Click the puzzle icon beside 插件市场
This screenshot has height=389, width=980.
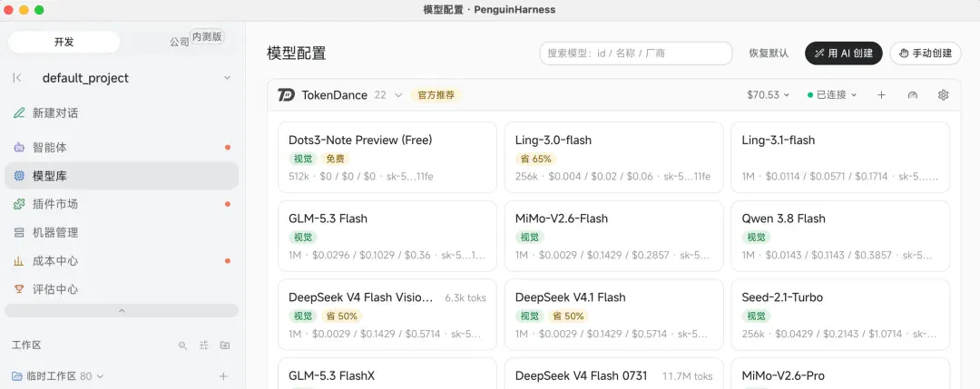[x=19, y=204]
